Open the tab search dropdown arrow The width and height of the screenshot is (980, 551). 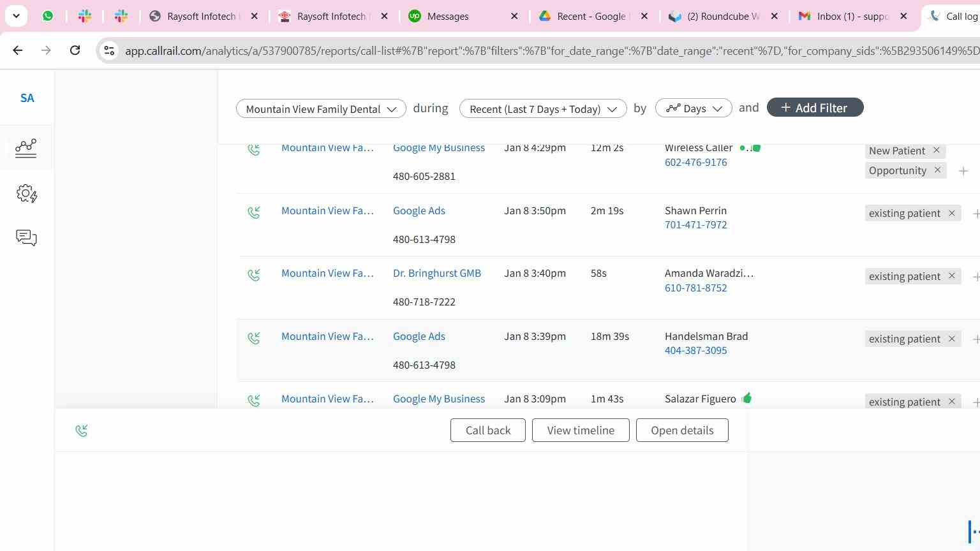tap(16, 16)
